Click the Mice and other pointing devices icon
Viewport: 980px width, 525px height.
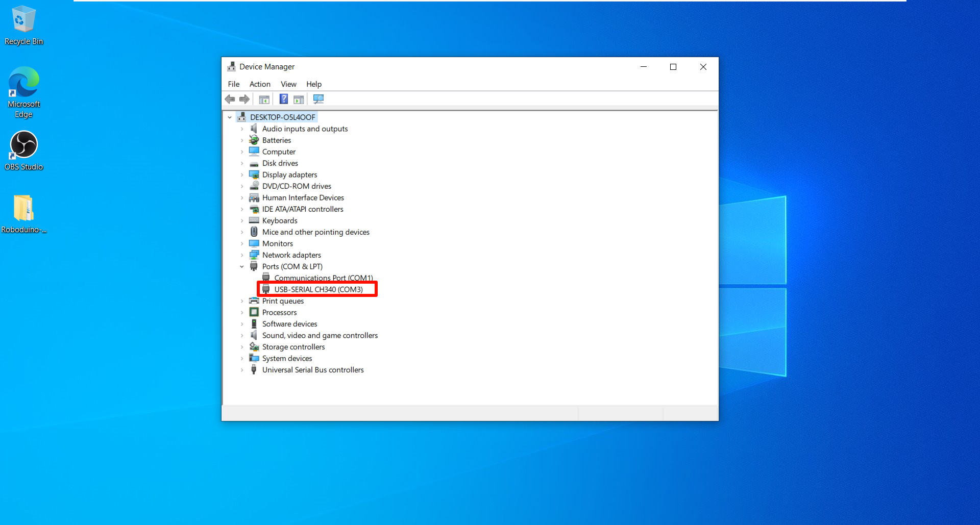point(254,232)
